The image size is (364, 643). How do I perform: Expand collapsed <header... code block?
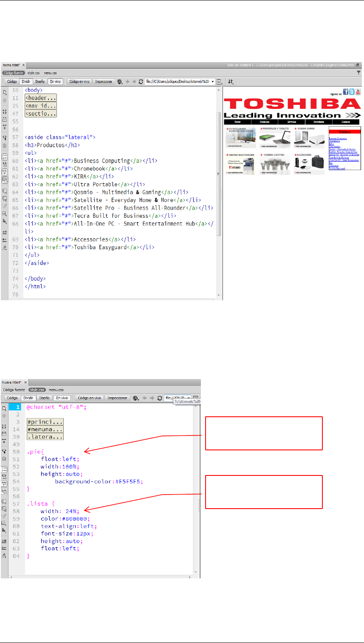pyautogui.click(x=41, y=98)
